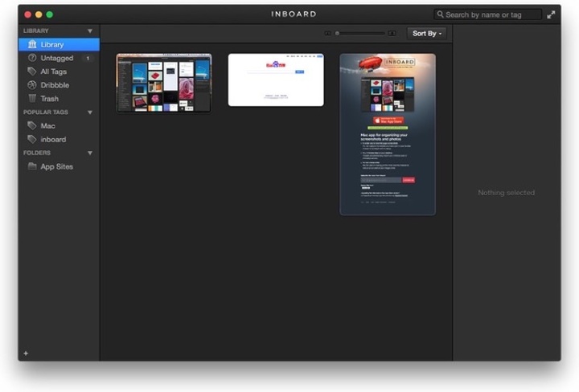Click the large thumbnail size icon

click(392, 34)
